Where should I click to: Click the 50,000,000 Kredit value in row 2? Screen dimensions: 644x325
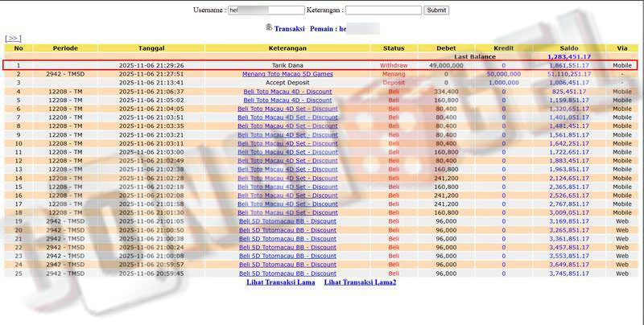click(x=503, y=74)
